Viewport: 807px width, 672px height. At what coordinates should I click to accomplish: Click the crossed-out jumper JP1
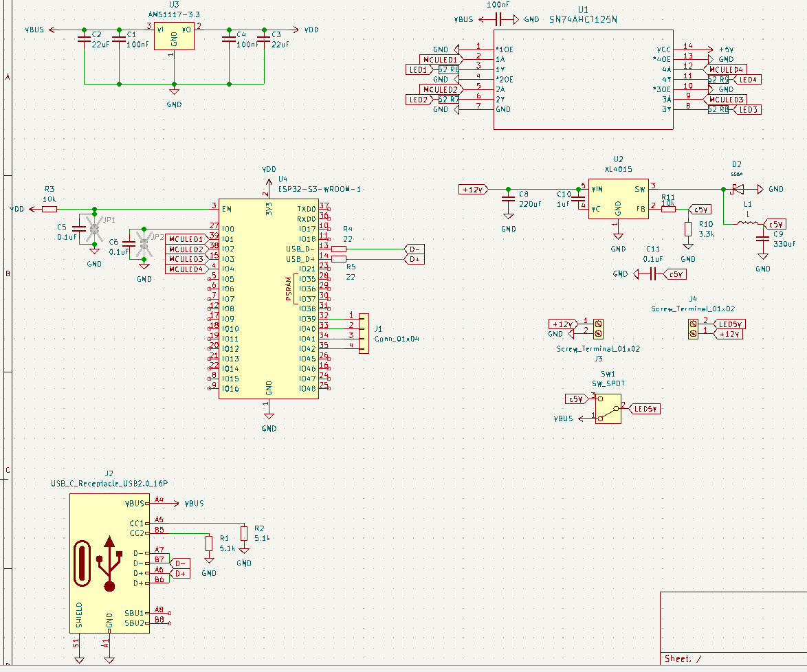94,227
